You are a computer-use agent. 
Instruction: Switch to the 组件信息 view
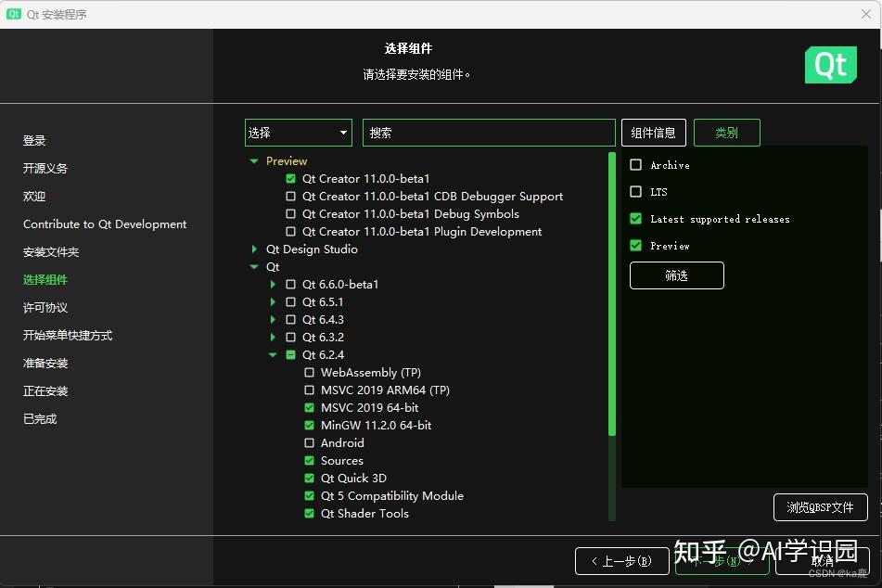tap(653, 133)
